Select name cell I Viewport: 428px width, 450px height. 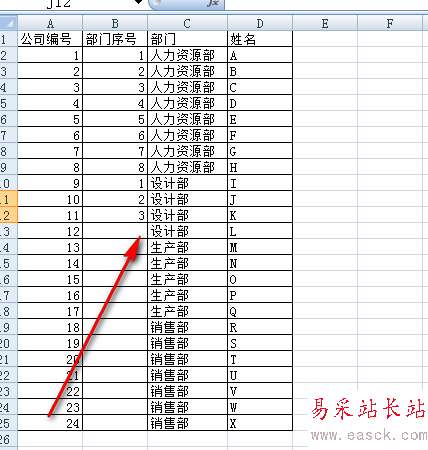click(x=260, y=183)
